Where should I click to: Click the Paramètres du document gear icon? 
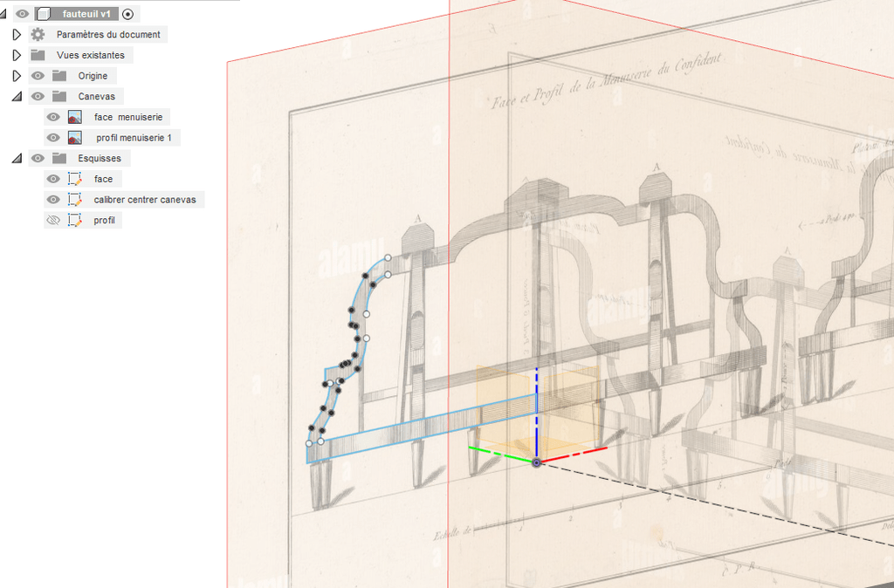tap(38, 35)
